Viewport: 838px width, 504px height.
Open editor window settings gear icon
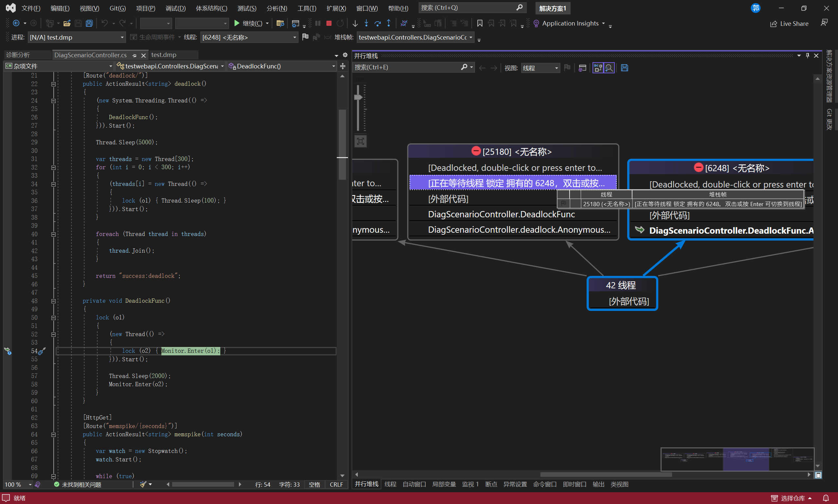(x=345, y=55)
